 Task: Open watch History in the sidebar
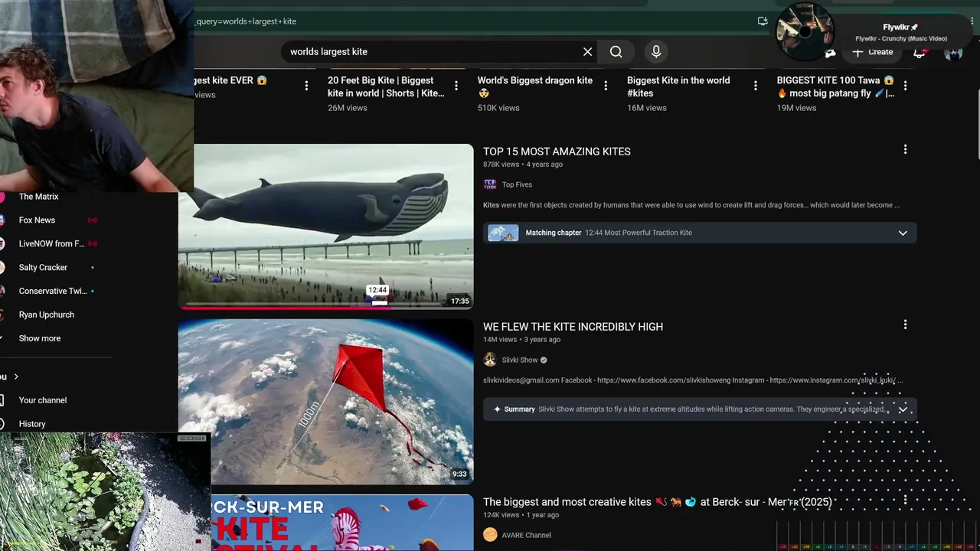[x=32, y=424]
